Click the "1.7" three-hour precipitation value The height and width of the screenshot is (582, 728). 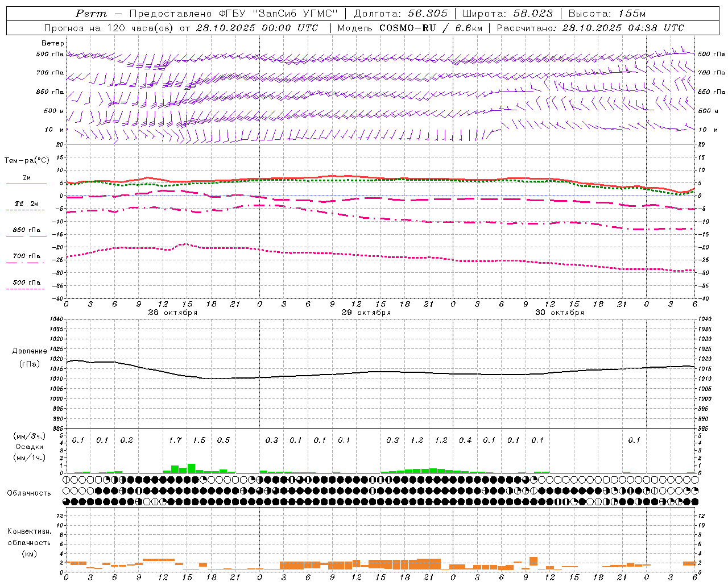coord(175,440)
